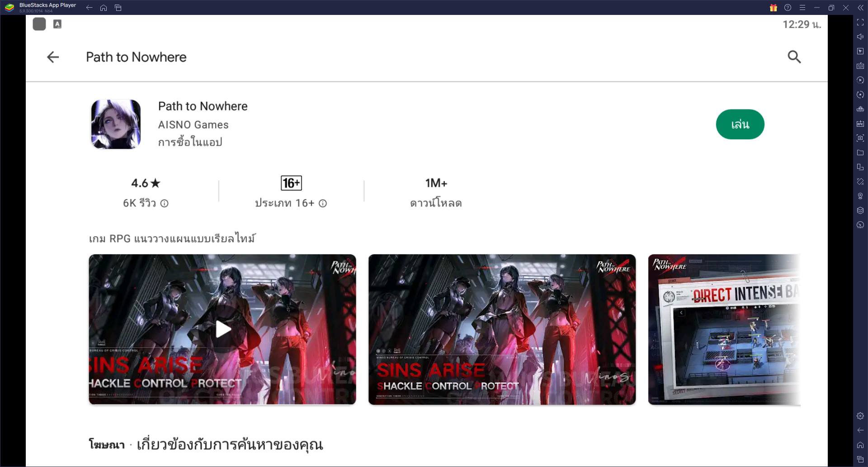Image resolution: width=868 pixels, height=467 pixels.
Task: Open the BlueStacks gift rewards icon
Action: point(773,8)
